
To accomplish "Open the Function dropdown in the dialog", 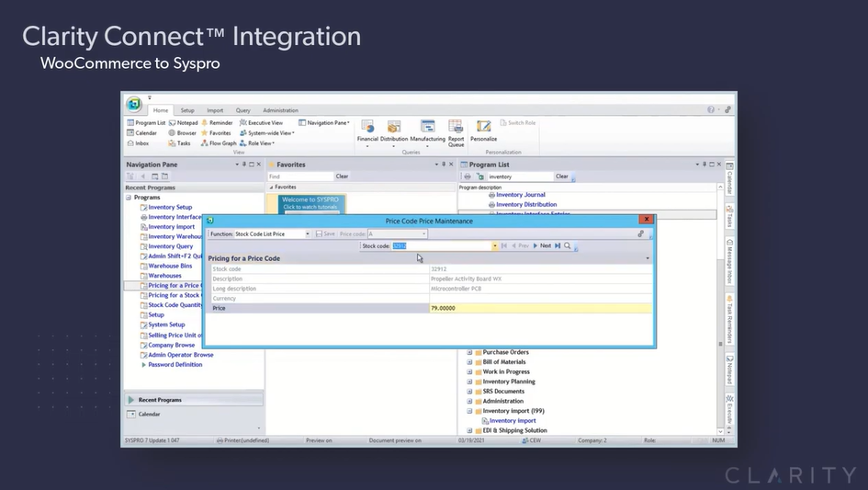I will click(307, 234).
